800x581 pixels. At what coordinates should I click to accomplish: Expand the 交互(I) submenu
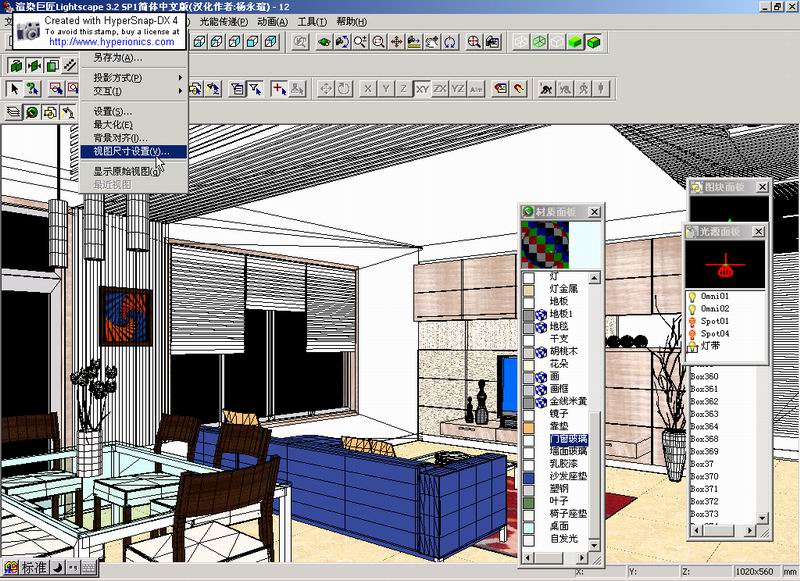click(x=133, y=91)
